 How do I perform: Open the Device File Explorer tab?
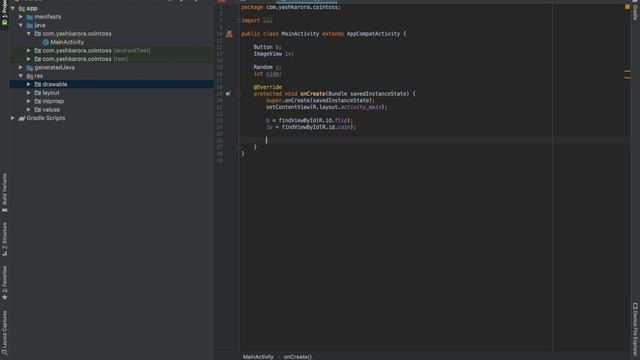click(635, 330)
